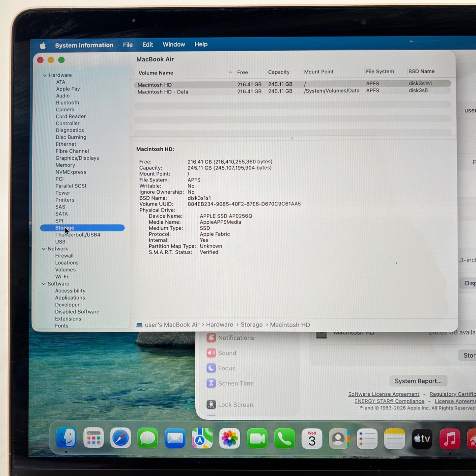Select Extensions under Software

68,319
